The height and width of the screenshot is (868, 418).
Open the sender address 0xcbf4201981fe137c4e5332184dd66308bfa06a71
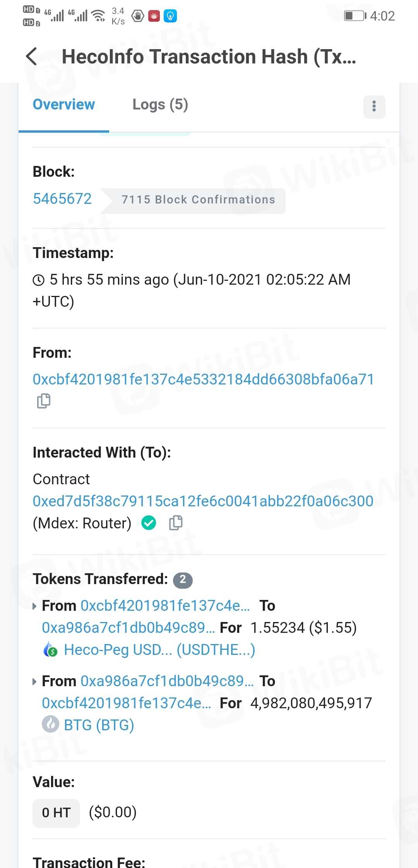(x=203, y=379)
